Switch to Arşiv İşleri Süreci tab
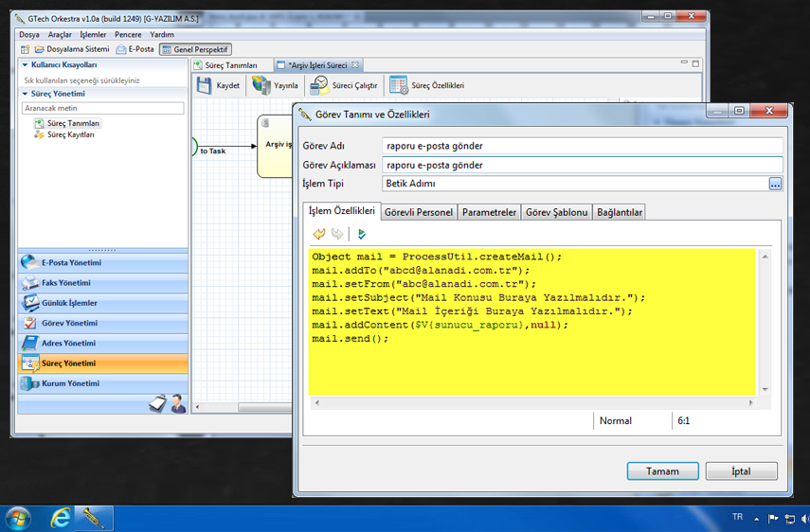 tap(316, 65)
